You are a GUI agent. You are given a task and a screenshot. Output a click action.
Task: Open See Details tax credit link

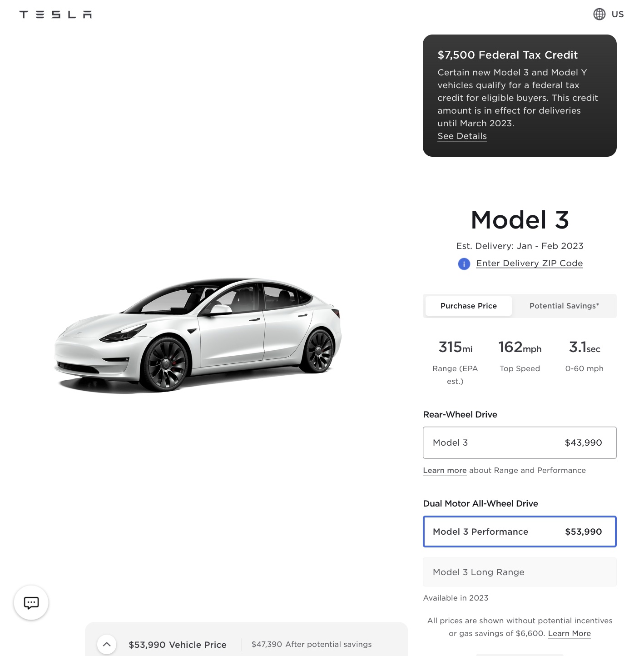[x=462, y=136]
